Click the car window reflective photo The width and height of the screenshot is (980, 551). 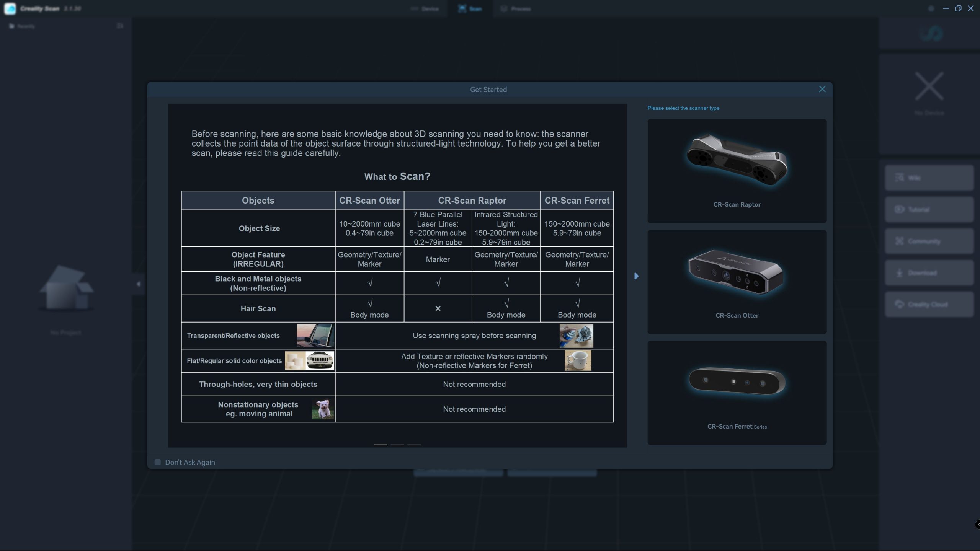315,336
